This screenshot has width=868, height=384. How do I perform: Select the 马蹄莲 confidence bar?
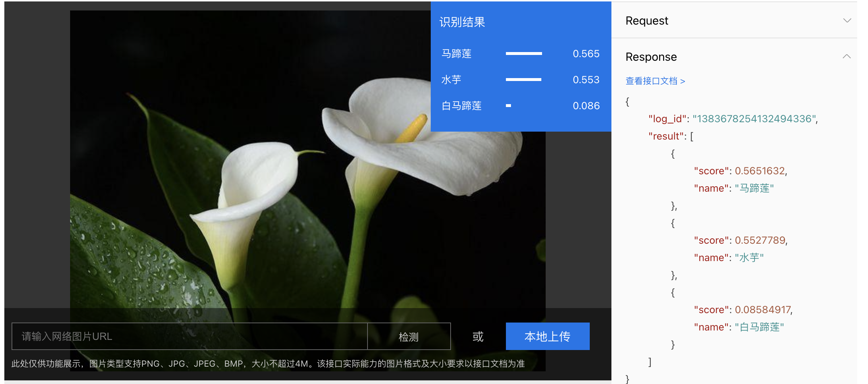click(524, 53)
